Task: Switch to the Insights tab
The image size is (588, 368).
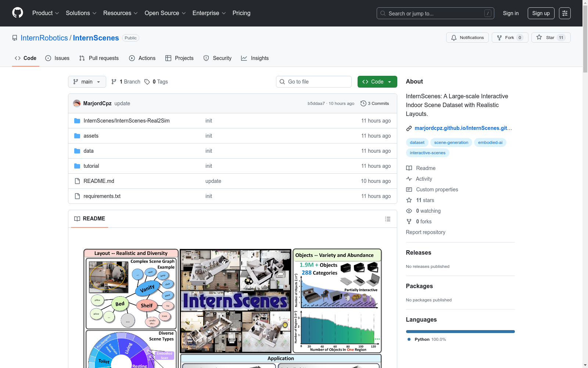Action: pyautogui.click(x=255, y=58)
